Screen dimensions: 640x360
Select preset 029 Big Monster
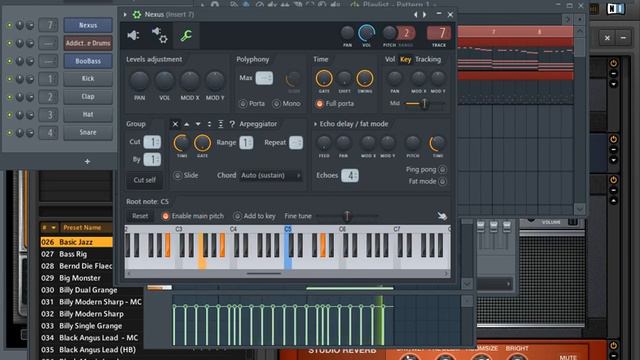pos(76,278)
